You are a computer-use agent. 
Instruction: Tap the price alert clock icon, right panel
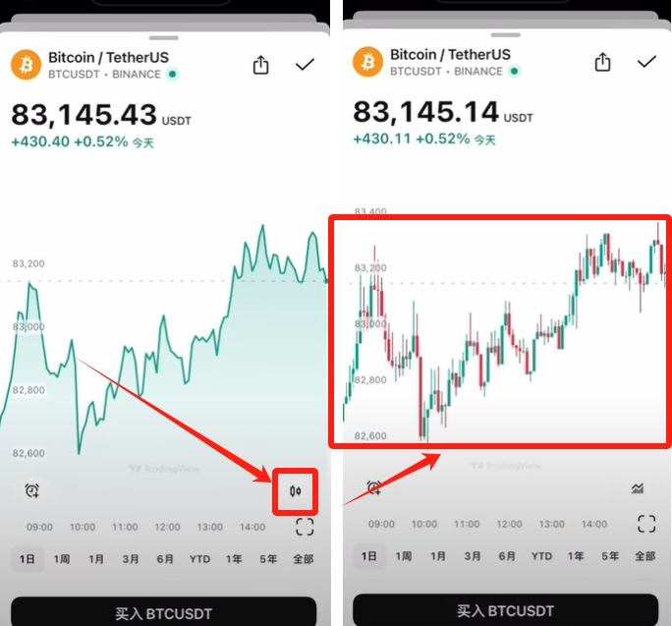click(373, 487)
